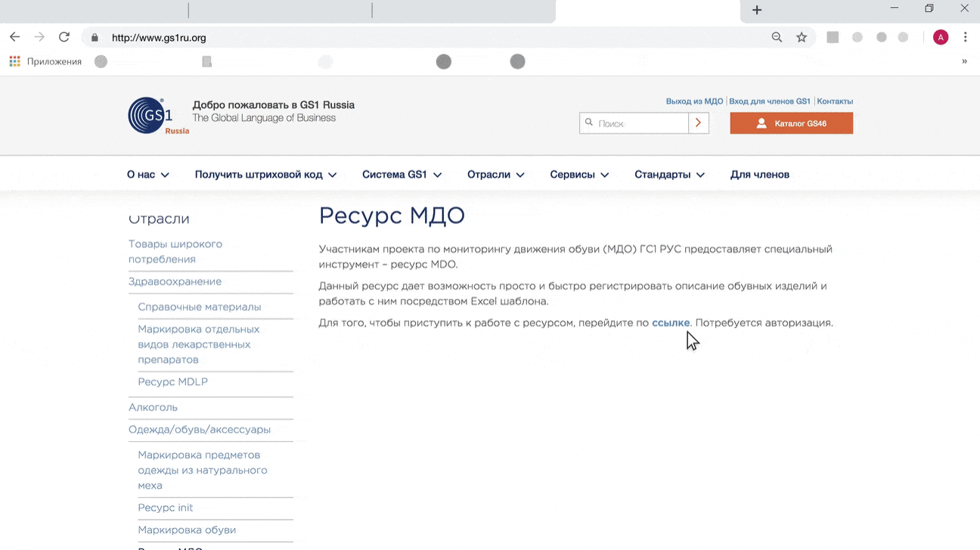Open the Ресурс MDLP sidebar item

coord(173,382)
